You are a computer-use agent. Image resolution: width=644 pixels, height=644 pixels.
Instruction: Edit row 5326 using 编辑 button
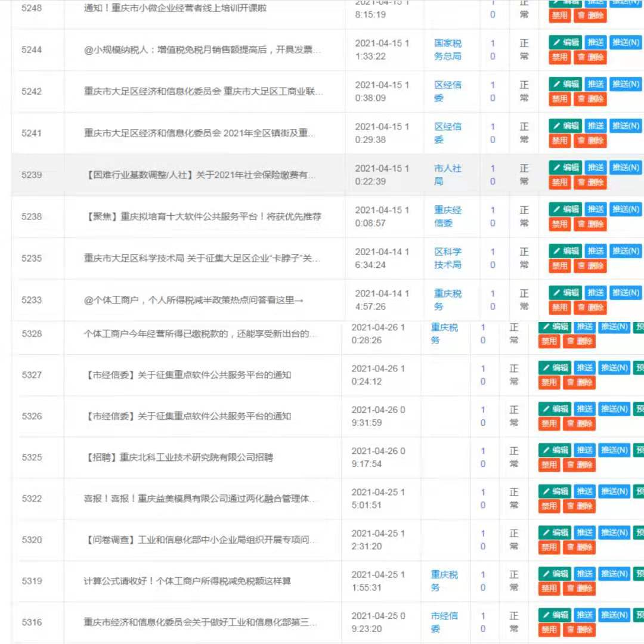point(555,408)
